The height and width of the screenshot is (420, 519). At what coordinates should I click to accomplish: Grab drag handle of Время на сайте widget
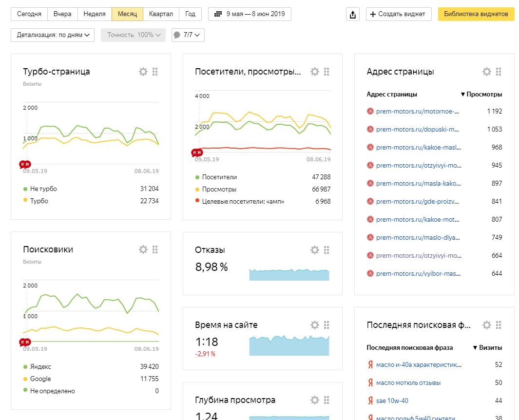point(327,325)
